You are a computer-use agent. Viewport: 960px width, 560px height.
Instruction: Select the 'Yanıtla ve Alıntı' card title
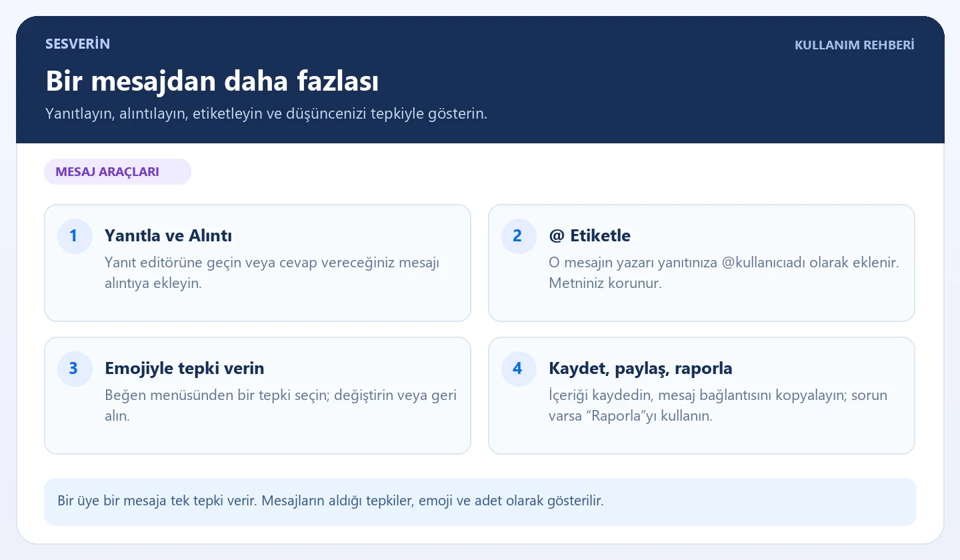click(x=168, y=235)
